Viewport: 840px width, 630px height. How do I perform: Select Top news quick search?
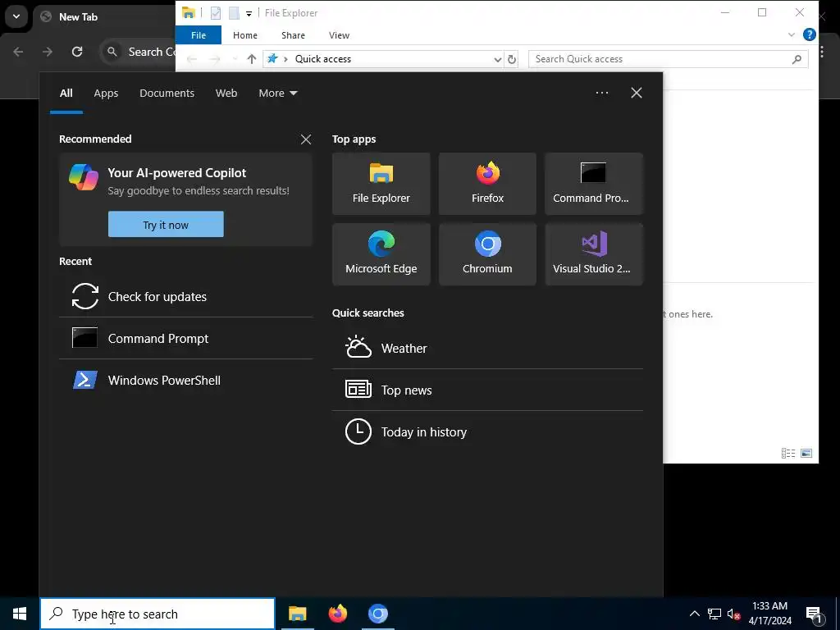tap(487, 390)
